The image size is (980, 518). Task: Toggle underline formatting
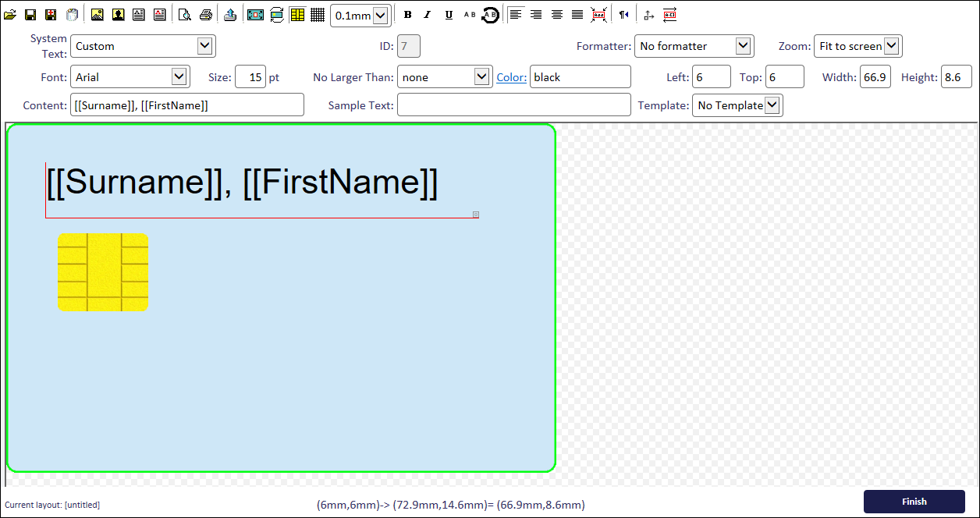point(449,14)
